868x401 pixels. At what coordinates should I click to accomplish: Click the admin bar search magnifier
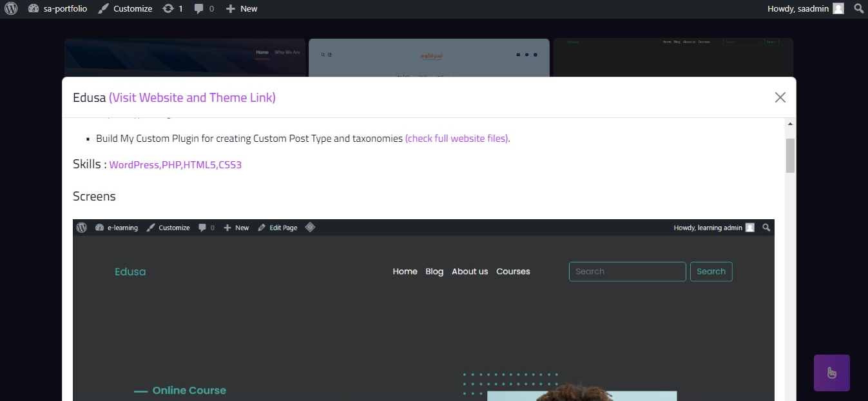pyautogui.click(x=858, y=8)
